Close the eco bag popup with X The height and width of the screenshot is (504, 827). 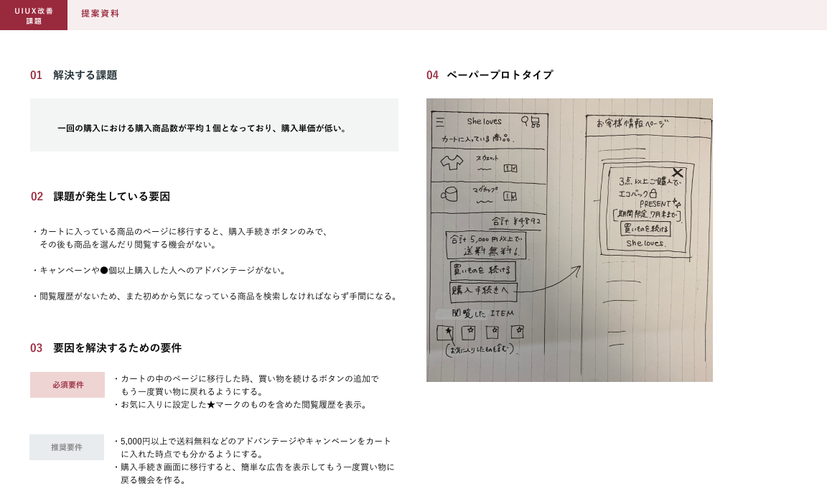pos(677,172)
